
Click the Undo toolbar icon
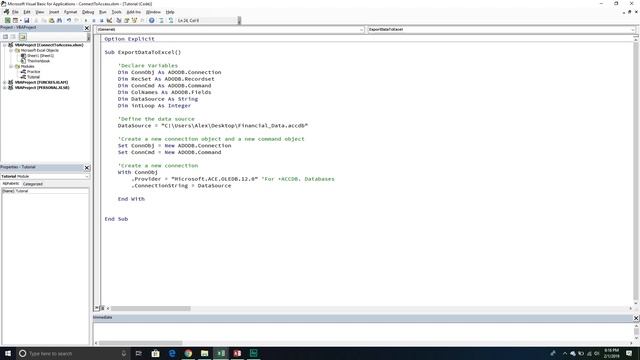click(69, 20)
